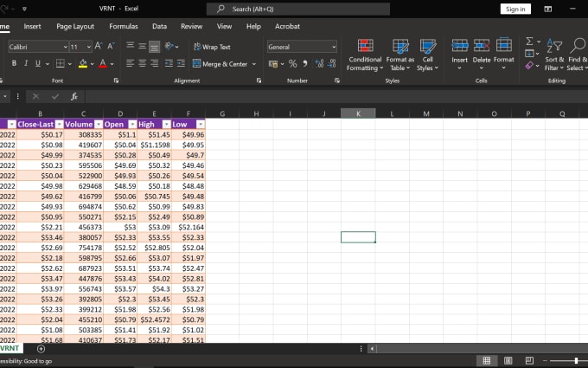Expand the fill color dropdown arrow
Screen dimensions: 588x368
pyautogui.click(x=92, y=64)
